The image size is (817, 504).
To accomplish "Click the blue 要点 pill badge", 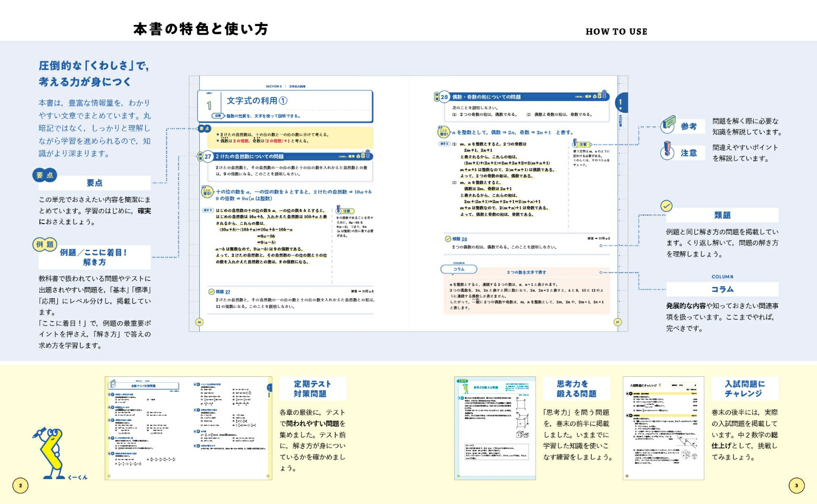I will pos(44,175).
